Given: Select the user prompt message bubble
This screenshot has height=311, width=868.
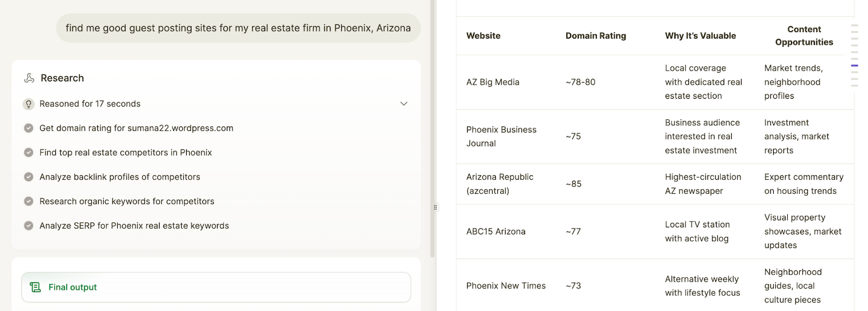Looking at the screenshot, I should click(x=238, y=28).
